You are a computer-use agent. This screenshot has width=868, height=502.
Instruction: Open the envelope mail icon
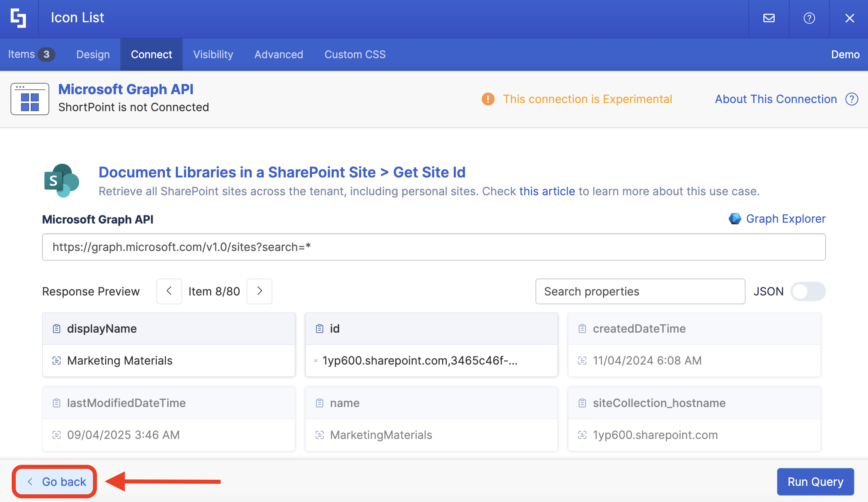click(769, 18)
